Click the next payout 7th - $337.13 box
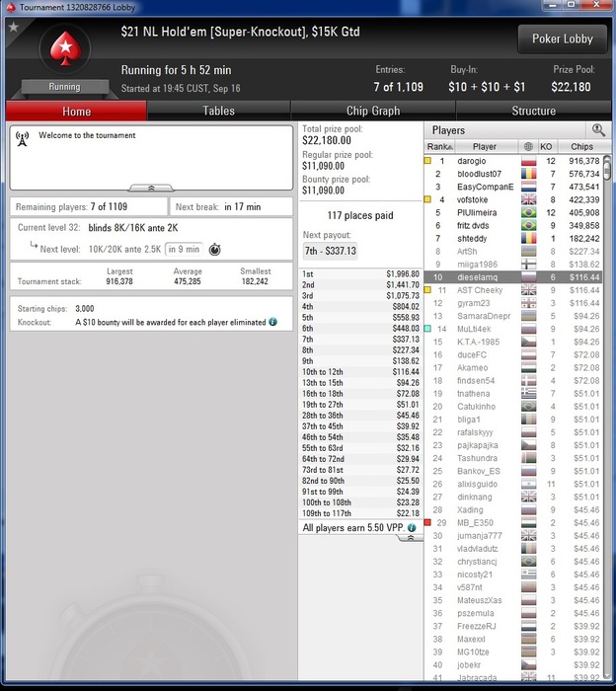This screenshot has width=616, height=691. click(x=331, y=251)
